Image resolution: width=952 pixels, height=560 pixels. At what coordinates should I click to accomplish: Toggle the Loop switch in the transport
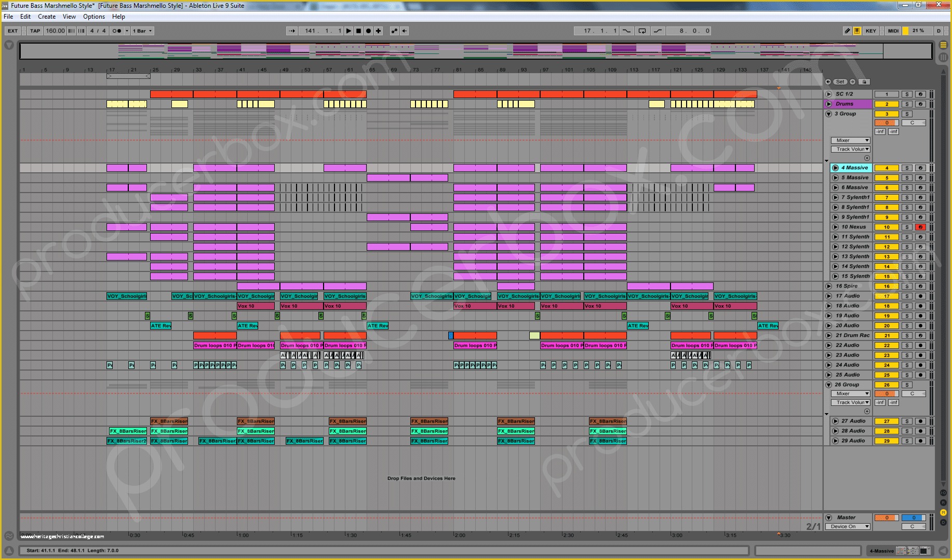(642, 31)
